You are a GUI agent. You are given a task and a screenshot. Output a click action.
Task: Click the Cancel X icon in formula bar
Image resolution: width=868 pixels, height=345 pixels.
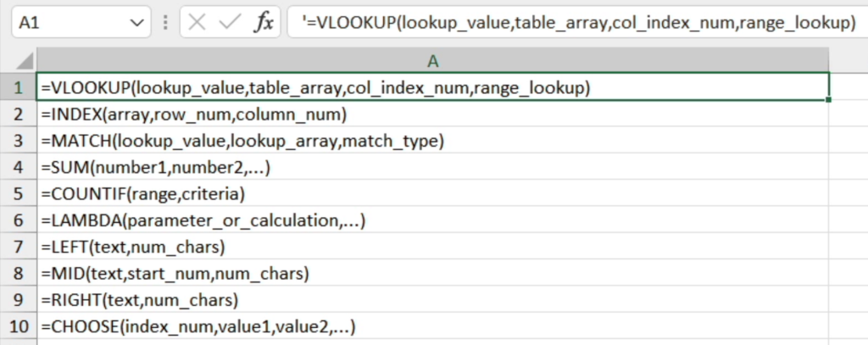198,24
